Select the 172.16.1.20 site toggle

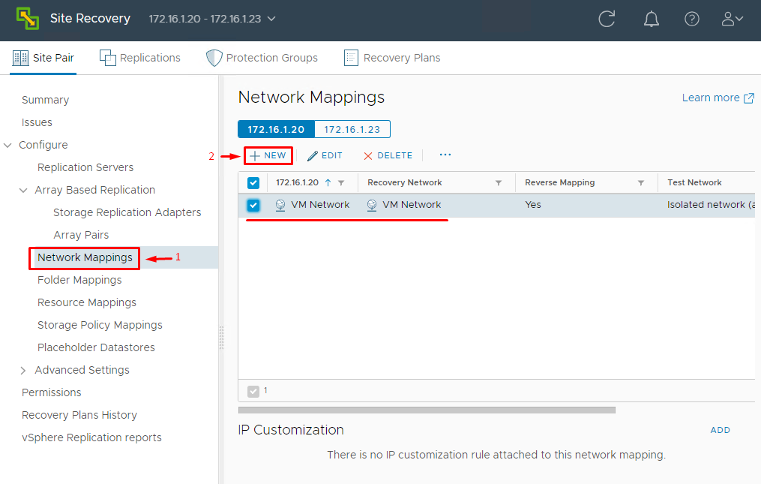pos(276,130)
